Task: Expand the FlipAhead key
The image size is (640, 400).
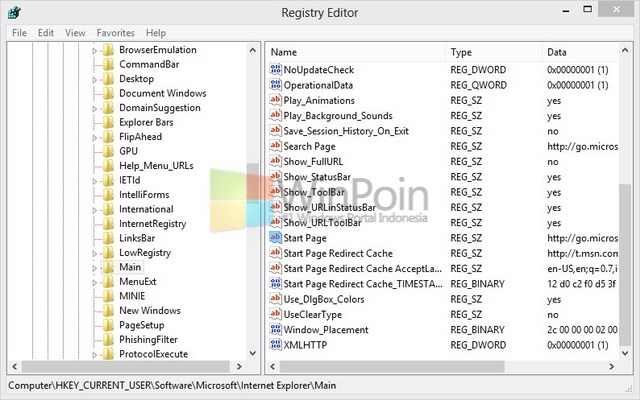Action: (95, 138)
